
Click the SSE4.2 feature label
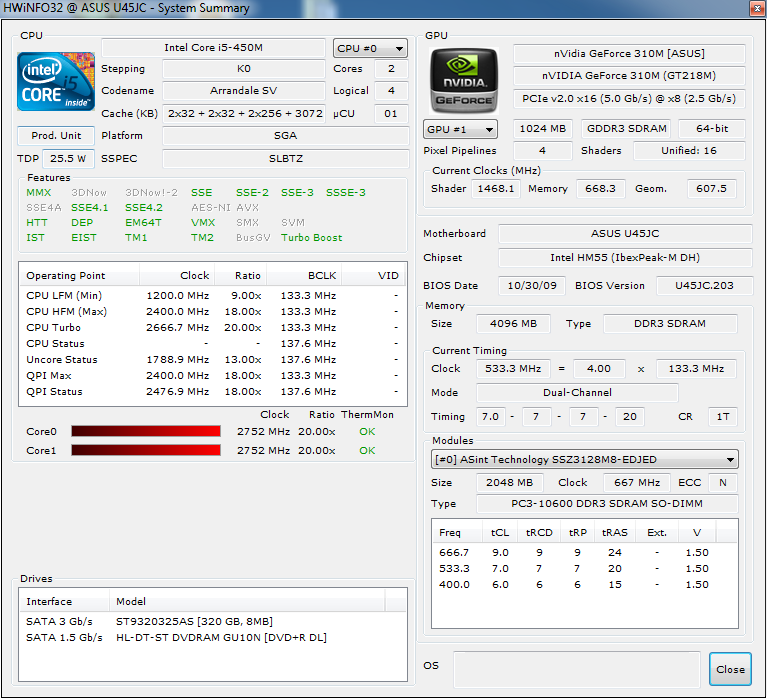(144, 207)
